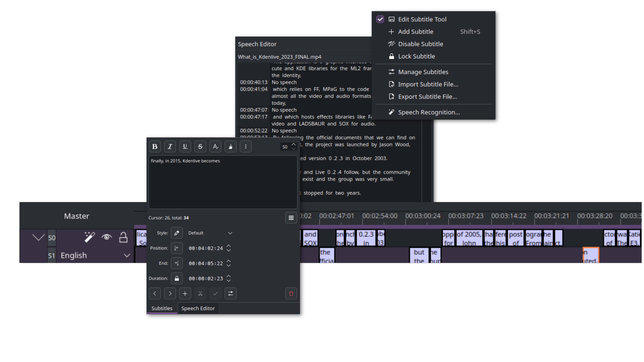Toggle the Duration lock icon
The width and height of the screenshot is (644, 362).
click(177, 279)
